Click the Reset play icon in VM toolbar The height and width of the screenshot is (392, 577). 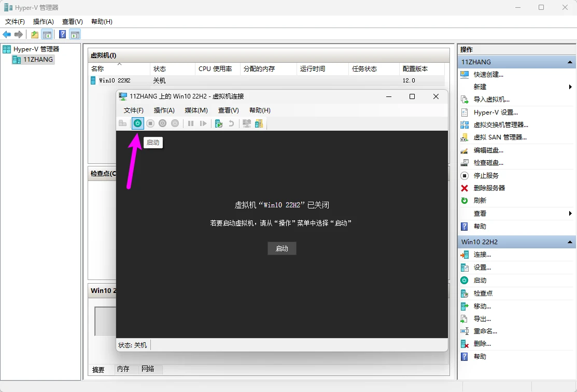[203, 123]
